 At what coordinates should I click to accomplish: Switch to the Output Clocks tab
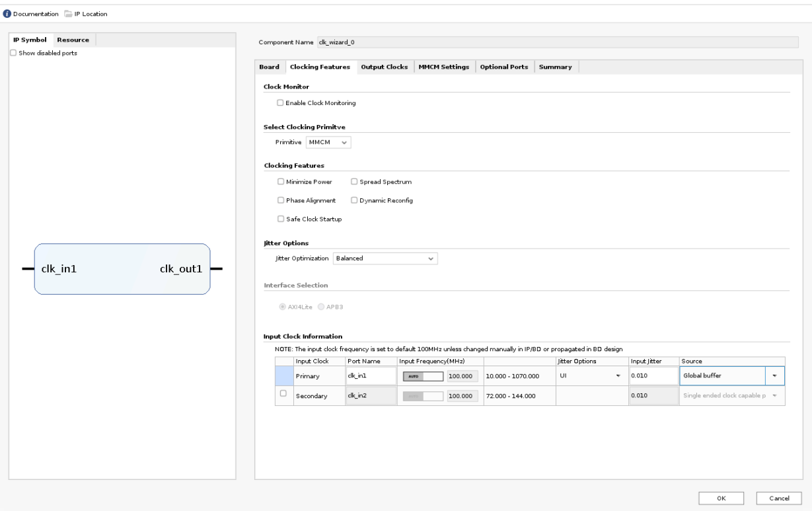(384, 67)
